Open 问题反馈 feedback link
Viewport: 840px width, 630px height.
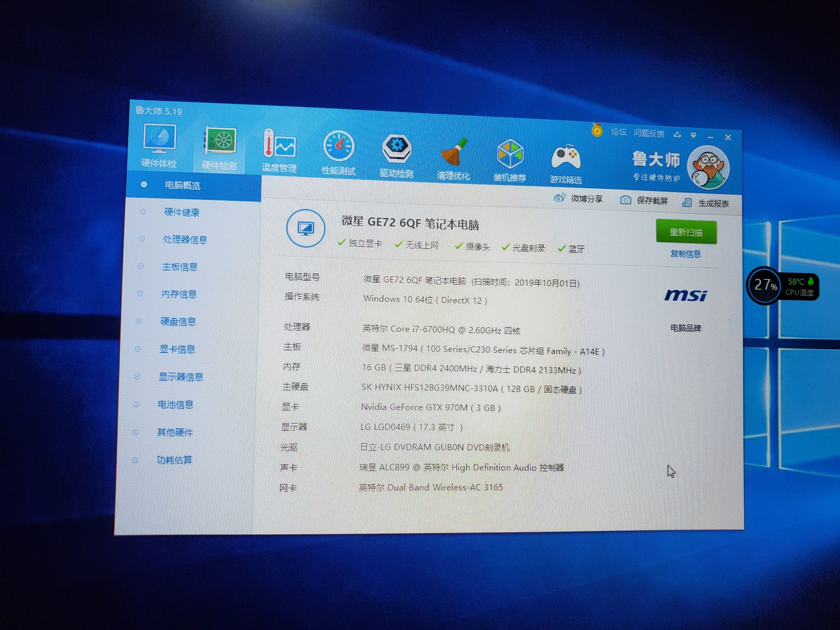point(649,133)
